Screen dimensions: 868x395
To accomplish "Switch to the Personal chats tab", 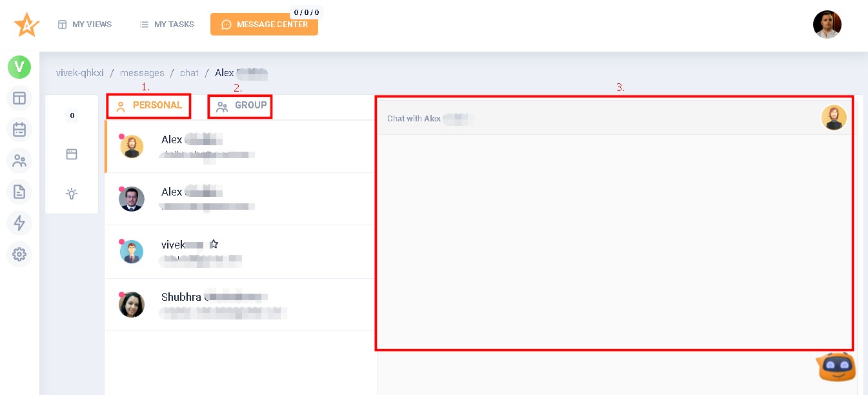I will 148,105.
